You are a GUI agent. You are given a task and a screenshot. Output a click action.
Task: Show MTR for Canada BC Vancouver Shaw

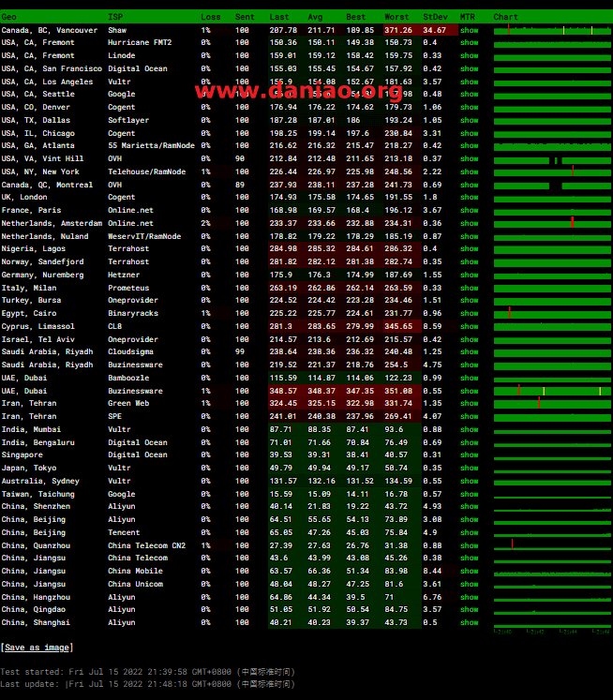coord(469,30)
